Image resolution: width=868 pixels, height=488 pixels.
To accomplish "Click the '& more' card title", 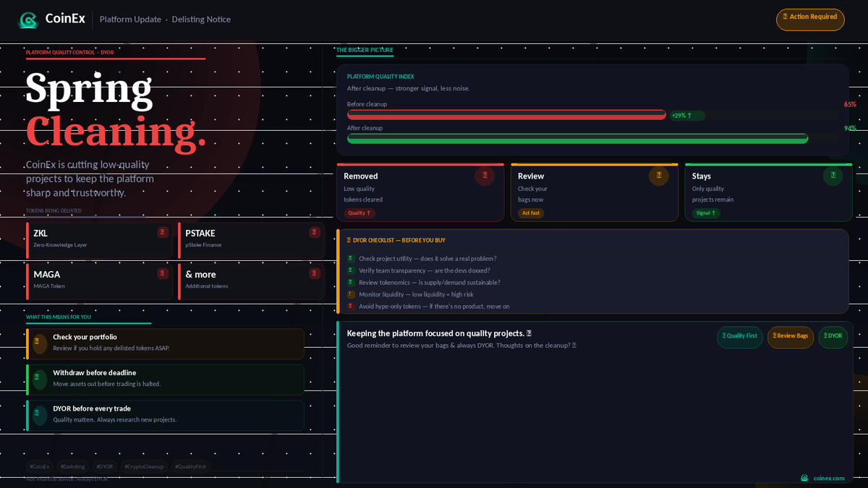I will click(x=200, y=275).
